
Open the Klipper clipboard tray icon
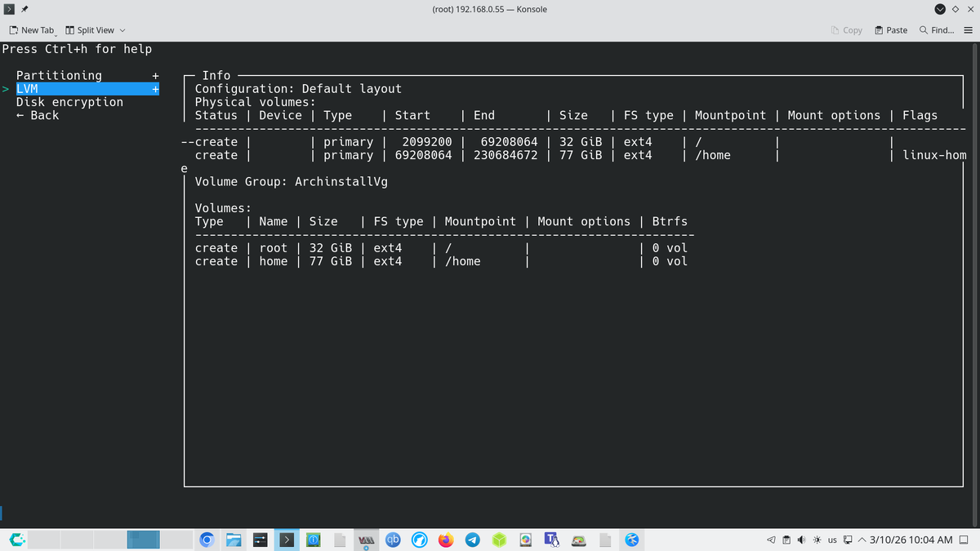point(786,540)
